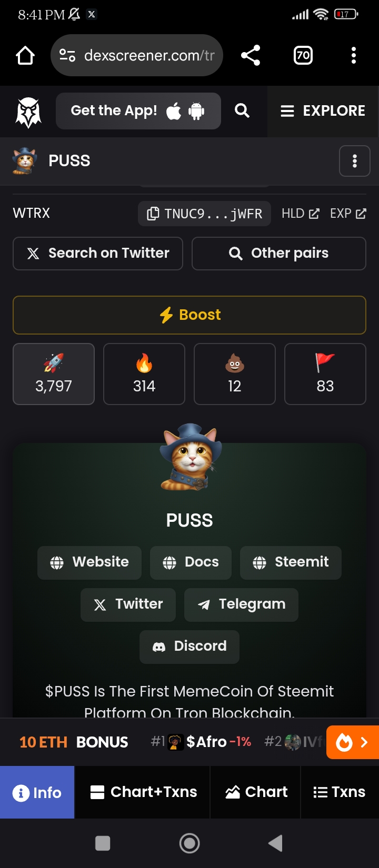Image resolution: width=379 pixels, height=868 pixels.
Task: Open the PUSS pair options kebab menu
Action: [x=355, y=161]
